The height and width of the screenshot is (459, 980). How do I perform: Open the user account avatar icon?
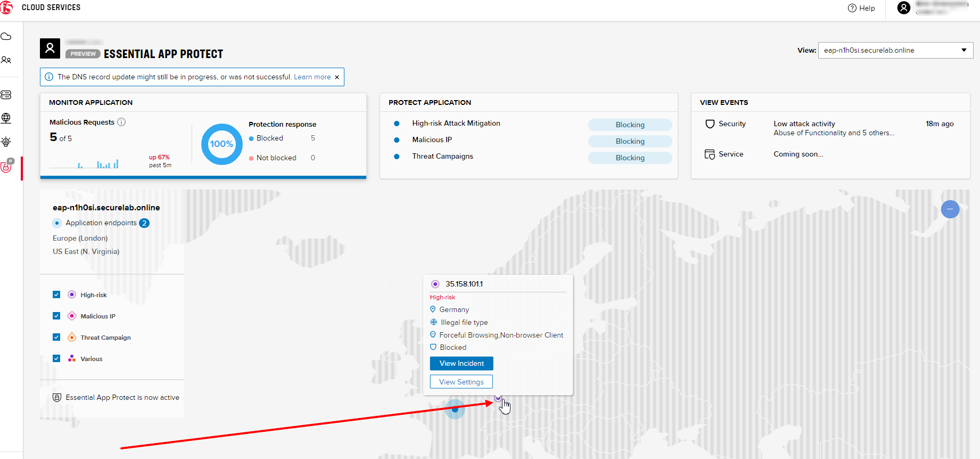pos(904,7)
